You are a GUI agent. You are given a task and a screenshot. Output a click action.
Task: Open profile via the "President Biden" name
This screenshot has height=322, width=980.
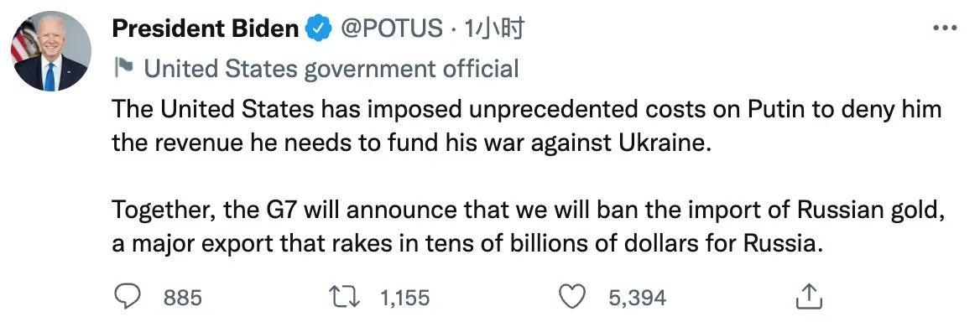pyautogui.click(x=206, y=29)
